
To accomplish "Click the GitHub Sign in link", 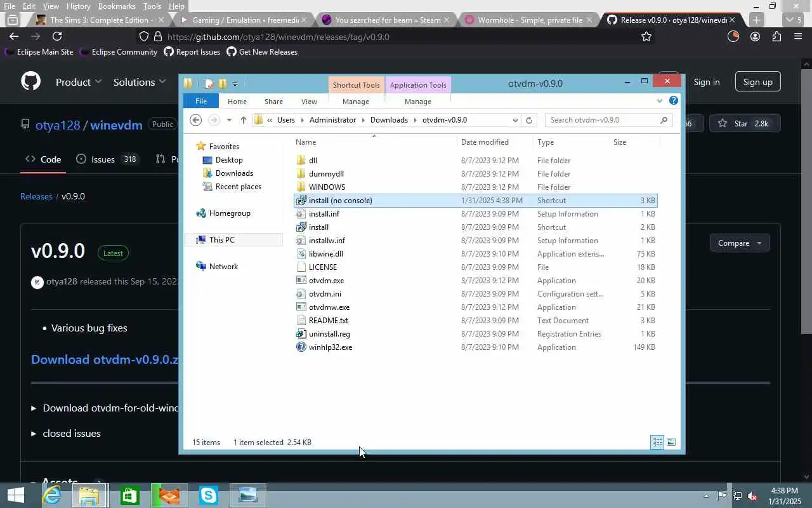I will tap(706, 82).
